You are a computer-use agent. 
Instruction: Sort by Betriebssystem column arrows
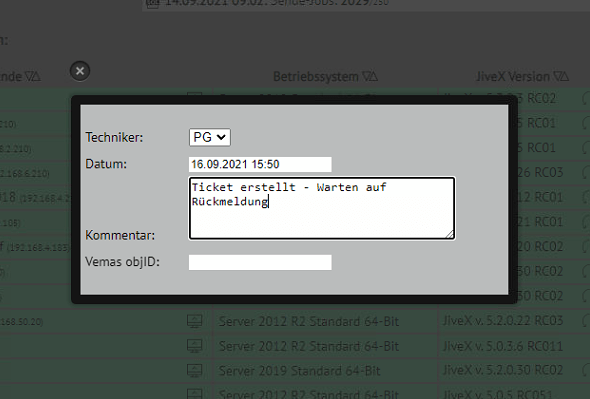click(x=370, y=77)
